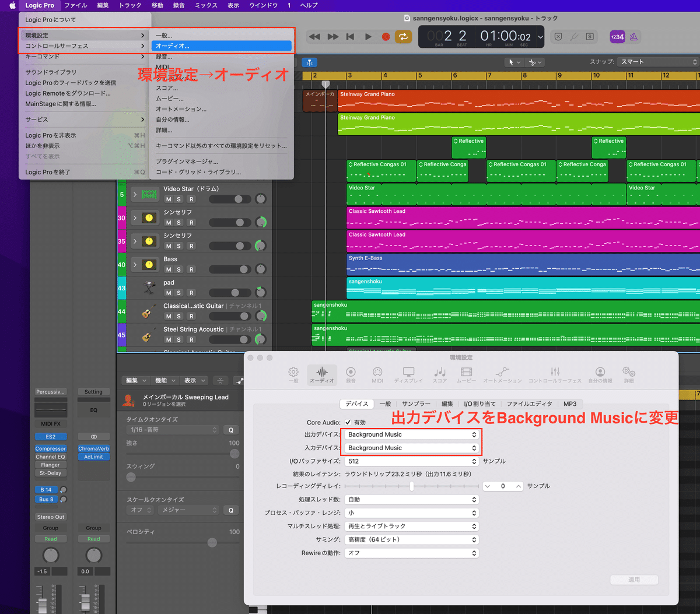Click the Stereo Out output button

[51, 517]
